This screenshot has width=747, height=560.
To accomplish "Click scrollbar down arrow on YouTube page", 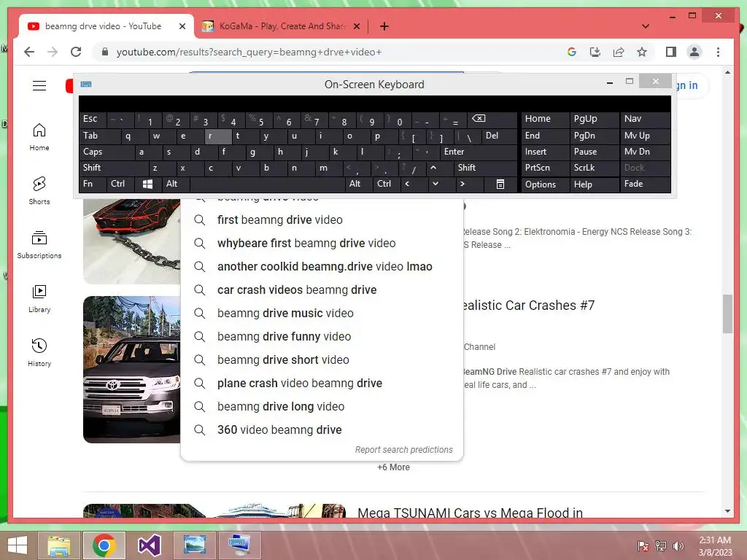I will (x=727, y=511).
